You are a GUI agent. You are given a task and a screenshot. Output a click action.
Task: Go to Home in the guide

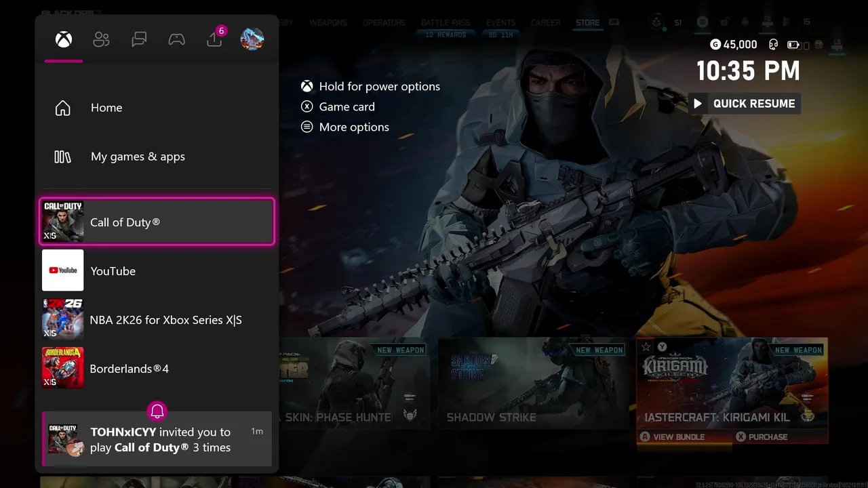tap(157, 108)
